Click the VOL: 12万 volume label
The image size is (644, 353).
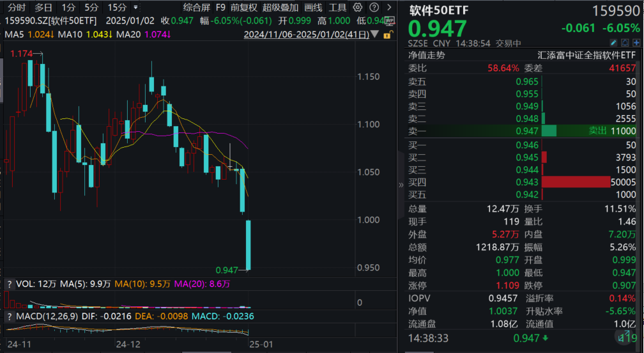point(36,284)
